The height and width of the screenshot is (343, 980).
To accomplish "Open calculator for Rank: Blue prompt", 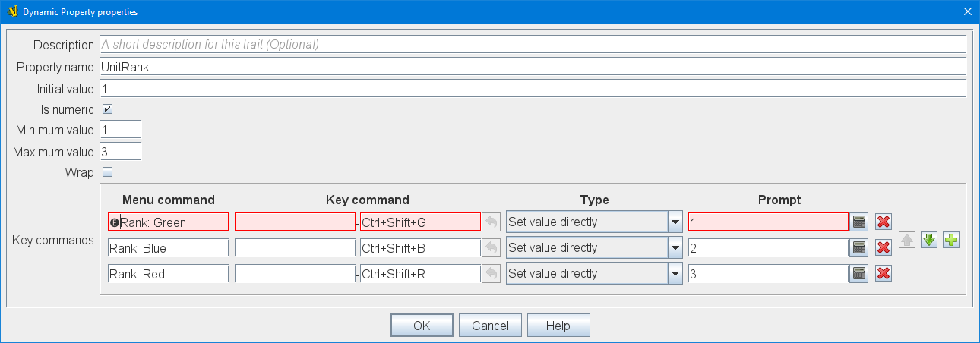I will [x=859, y=247].
